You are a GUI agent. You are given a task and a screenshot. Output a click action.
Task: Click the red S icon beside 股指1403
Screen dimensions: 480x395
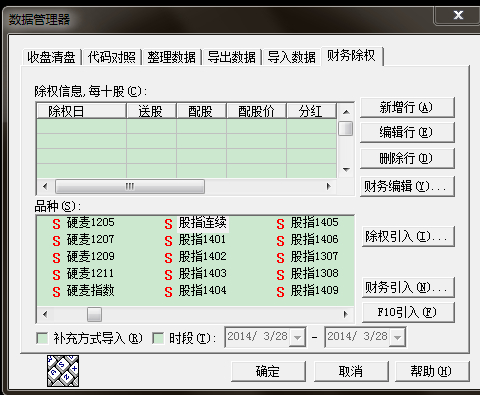[168, 275]
